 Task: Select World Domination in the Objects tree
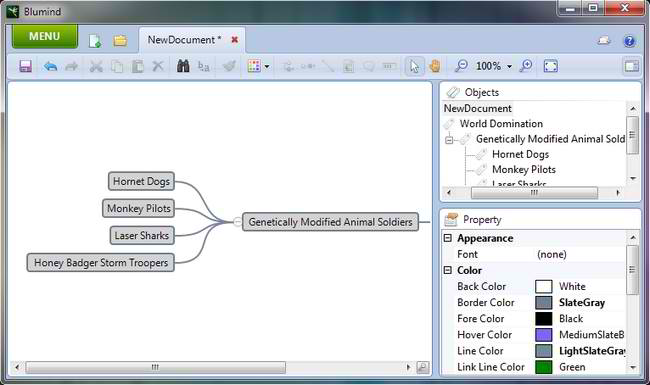click(x=501, y=123)
